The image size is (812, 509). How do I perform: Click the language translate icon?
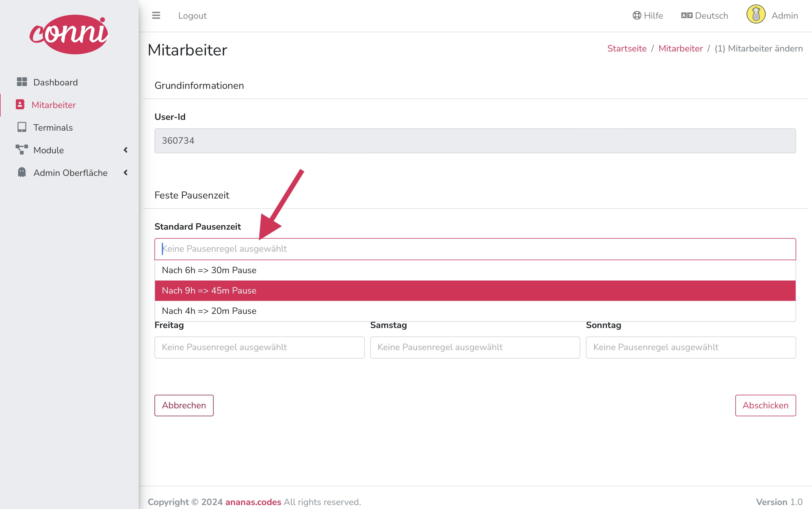[687, 16]
